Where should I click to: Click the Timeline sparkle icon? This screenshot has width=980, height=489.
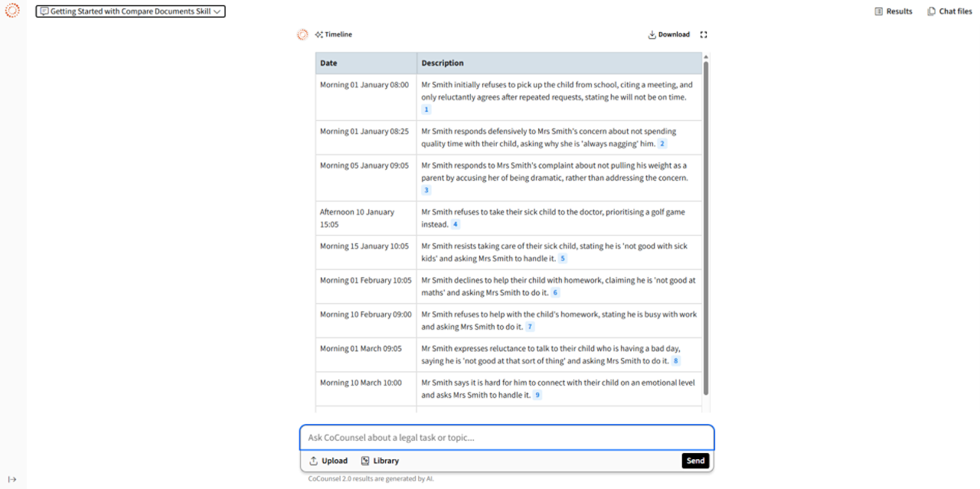(318, 34)
